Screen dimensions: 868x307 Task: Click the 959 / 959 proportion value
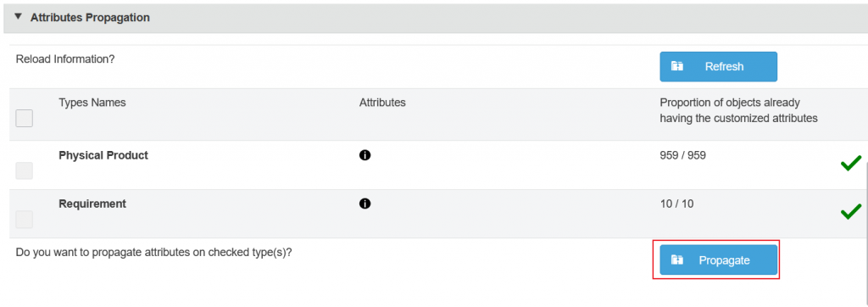click(x=683, y=155)
